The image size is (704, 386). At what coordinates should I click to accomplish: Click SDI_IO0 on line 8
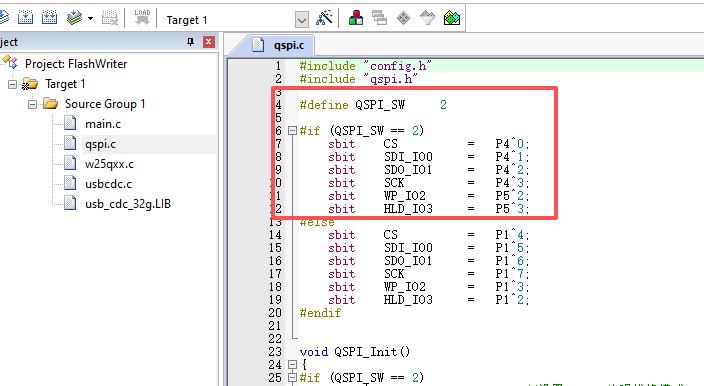pyautogui.click(x=408, y=157)
